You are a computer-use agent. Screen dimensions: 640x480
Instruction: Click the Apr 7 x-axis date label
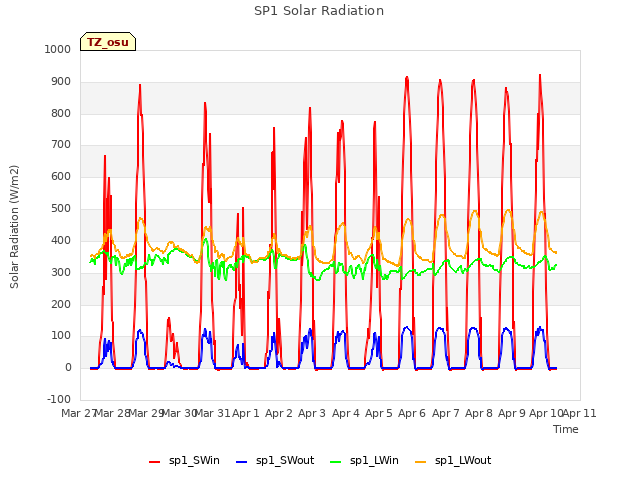[x=446, y=413]
